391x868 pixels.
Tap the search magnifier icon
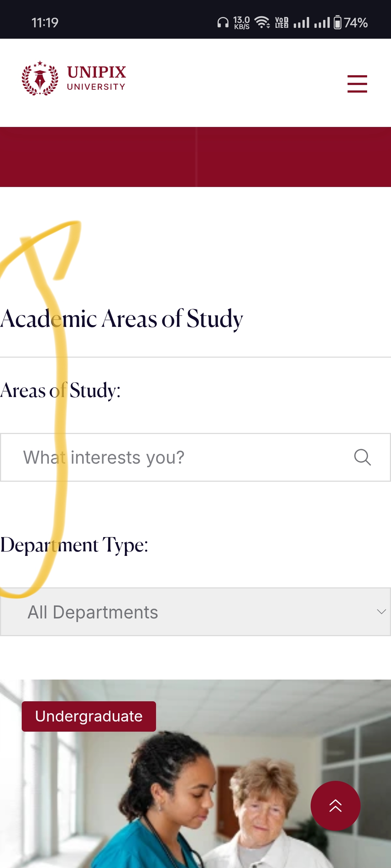[x=362, y=458]
